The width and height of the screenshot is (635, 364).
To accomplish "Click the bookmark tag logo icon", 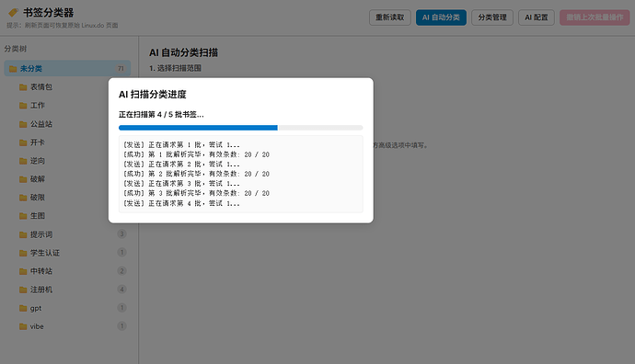I will (x=14, y=13).
